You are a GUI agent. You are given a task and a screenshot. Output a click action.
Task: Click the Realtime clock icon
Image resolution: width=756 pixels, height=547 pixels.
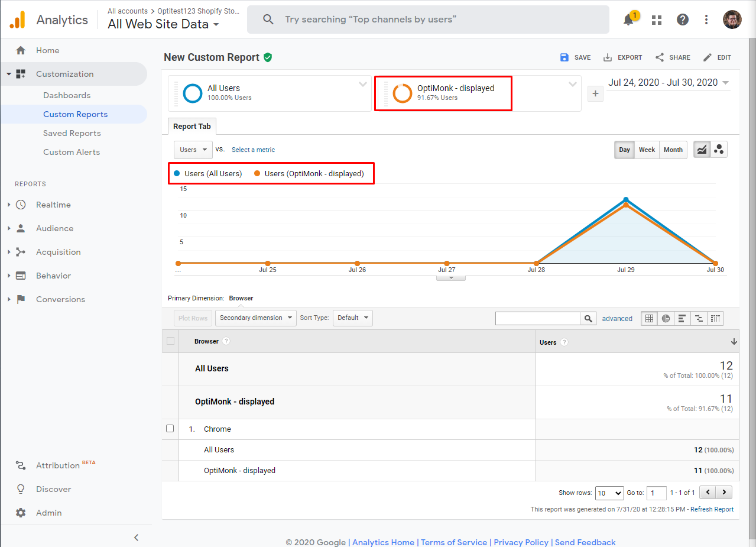coord(21,205)
